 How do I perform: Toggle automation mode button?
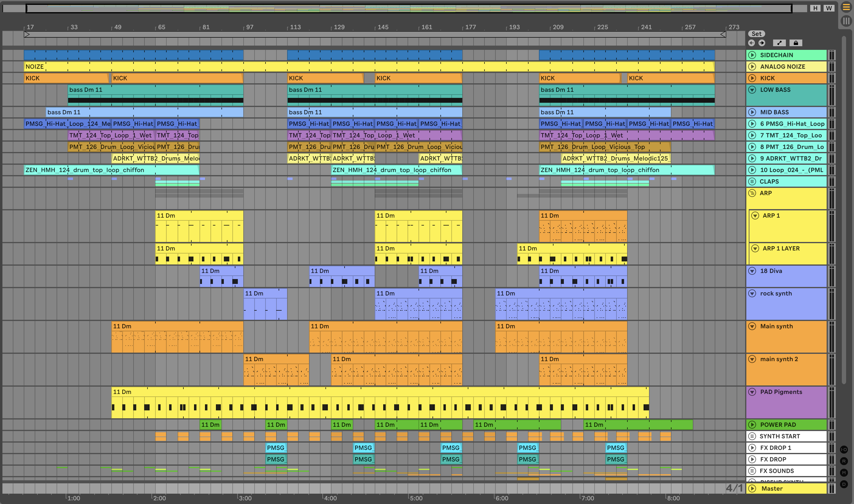tap(779, 43)
